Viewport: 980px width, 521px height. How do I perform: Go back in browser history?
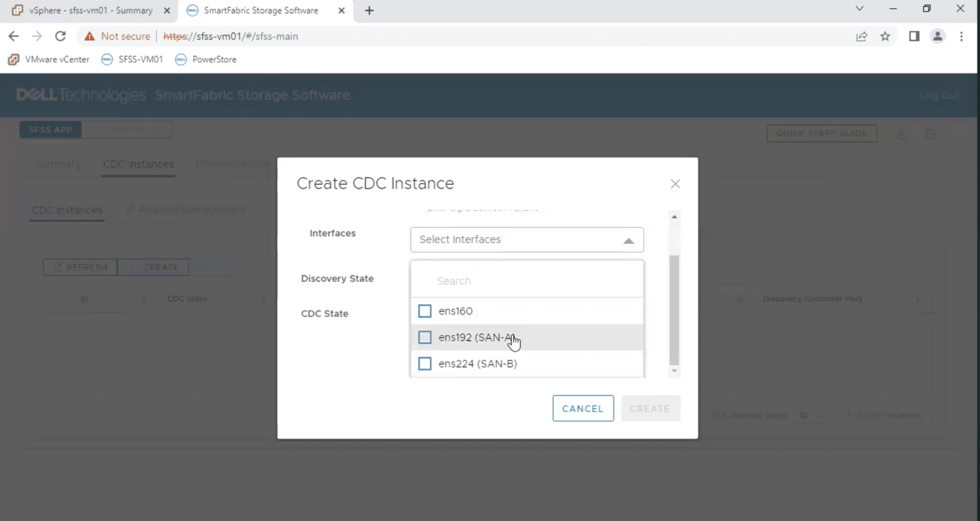click(14, 36)
